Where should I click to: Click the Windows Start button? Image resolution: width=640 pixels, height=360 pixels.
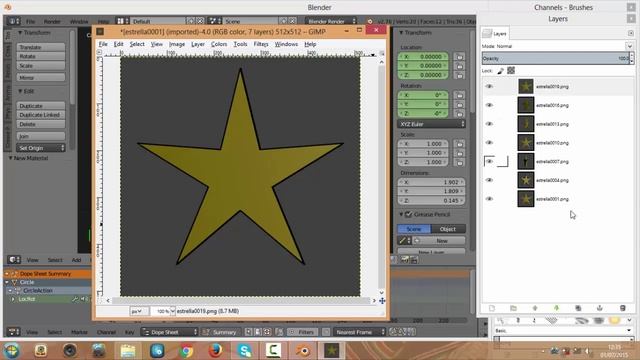pyautogui.click(x=11, y=350)
